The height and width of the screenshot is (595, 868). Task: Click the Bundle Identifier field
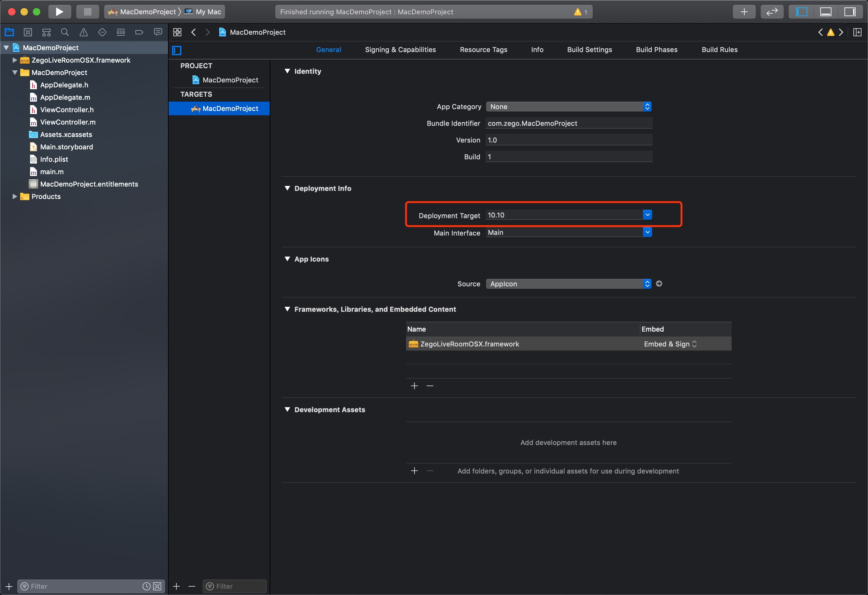569,123
